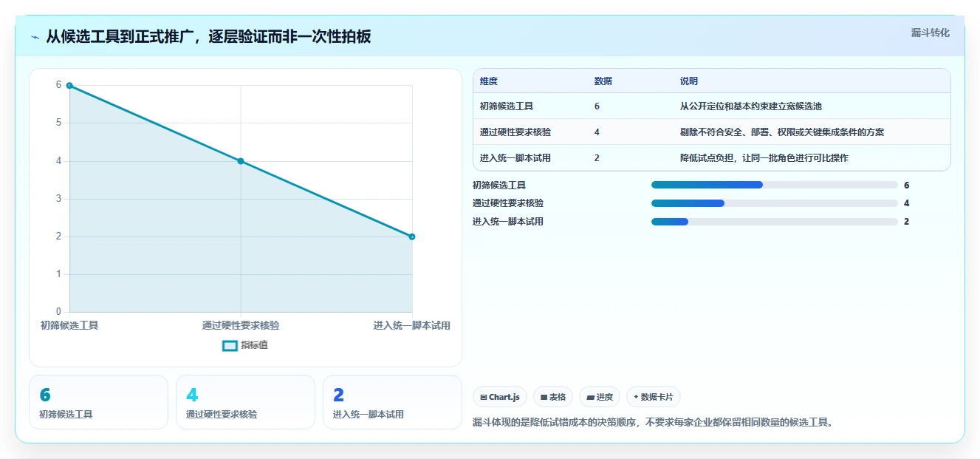Screen dimensions: 980x459
Task: Click the x-axis label 初筛候选工具
Action: click(69, 325)
